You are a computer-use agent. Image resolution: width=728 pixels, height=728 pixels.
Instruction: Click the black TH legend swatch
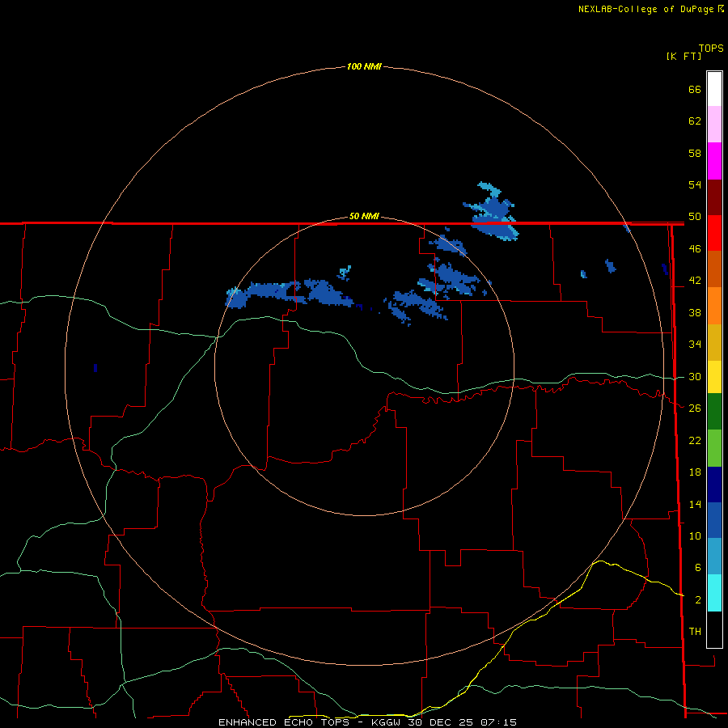(714, 629)
